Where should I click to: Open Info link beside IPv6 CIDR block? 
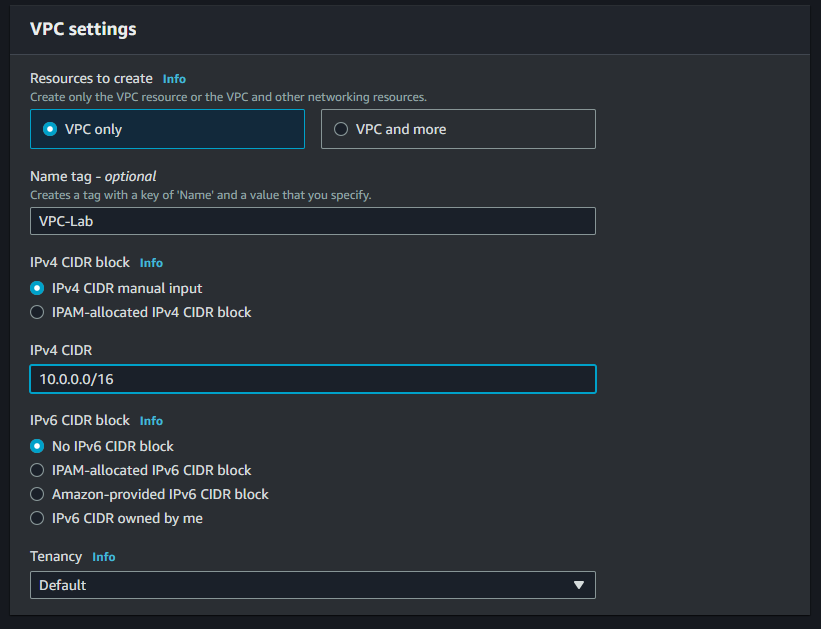tap(151, 420)
